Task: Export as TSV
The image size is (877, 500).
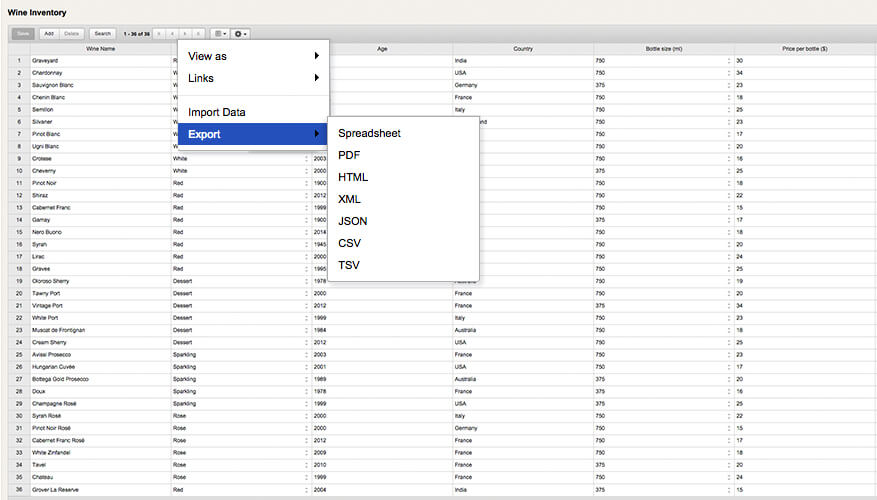Action: (x=403, y=265)
